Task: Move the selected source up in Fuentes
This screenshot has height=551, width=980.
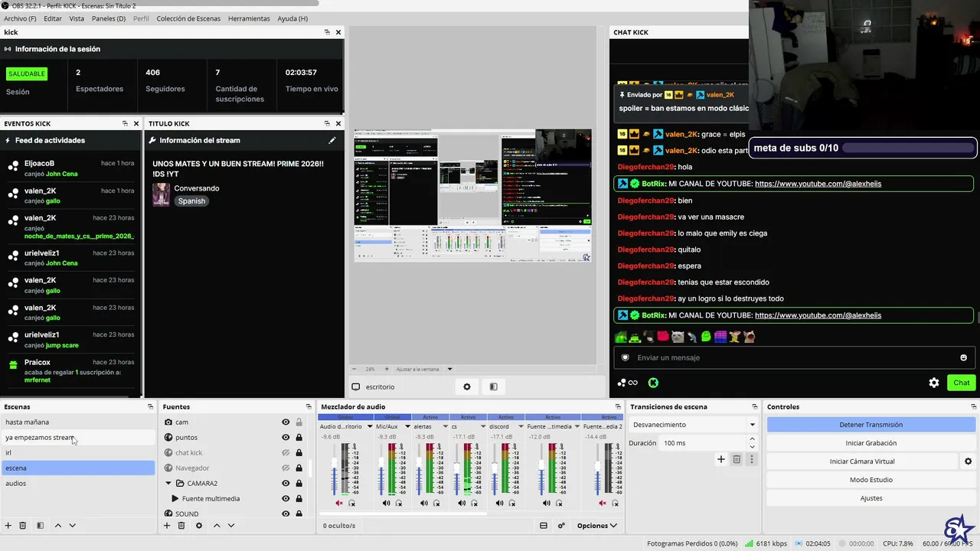Action: pyautogui.click(x=217, y=526)
